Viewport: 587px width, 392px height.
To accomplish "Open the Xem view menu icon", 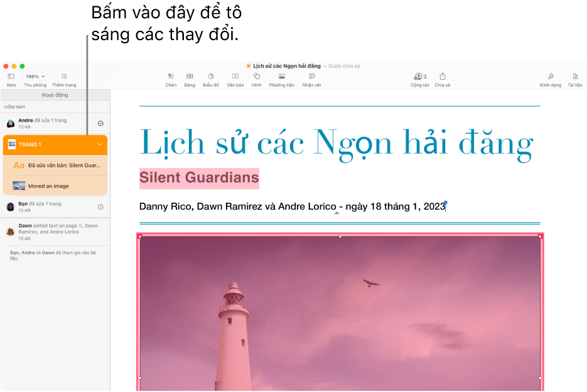I will (11, 77).
